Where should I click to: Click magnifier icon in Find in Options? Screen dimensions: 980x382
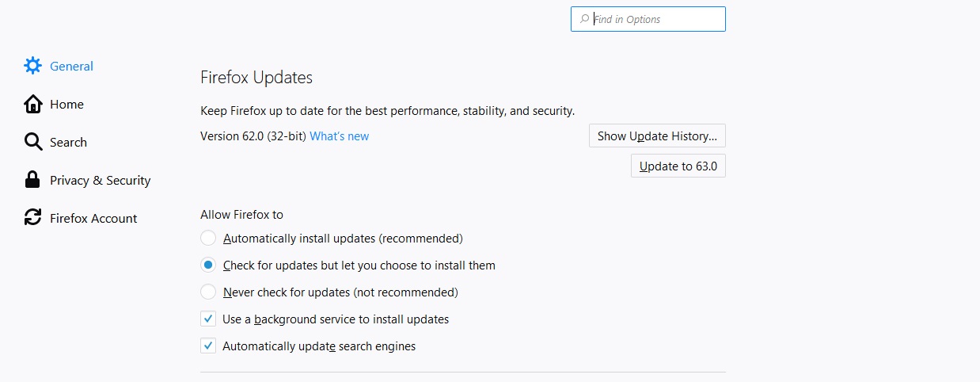(584, 19)
